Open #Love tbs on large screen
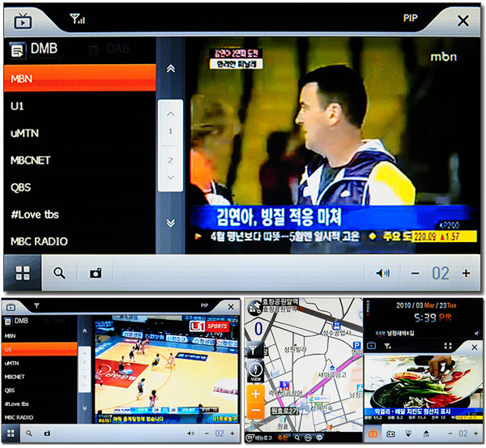This screenshot has height=448, width=486. click(79, 214)
